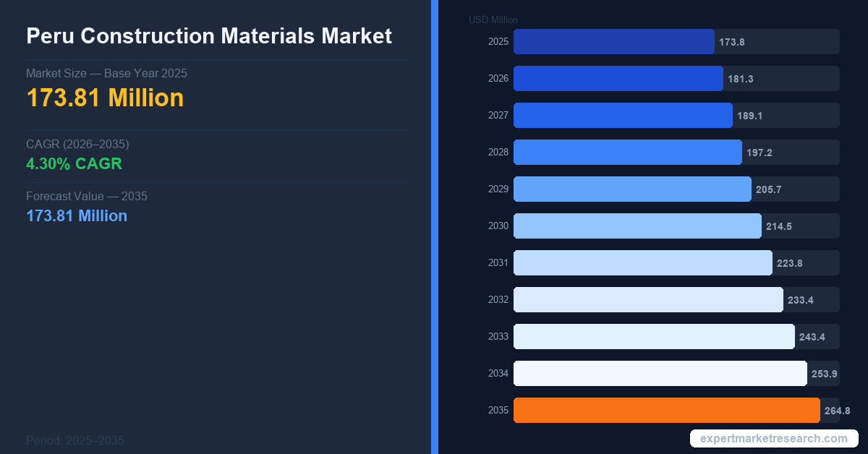This screenshot has height=454, width=868.
Task: Select the 2026 bar showing 181.3
Action: tap(618, 79)
